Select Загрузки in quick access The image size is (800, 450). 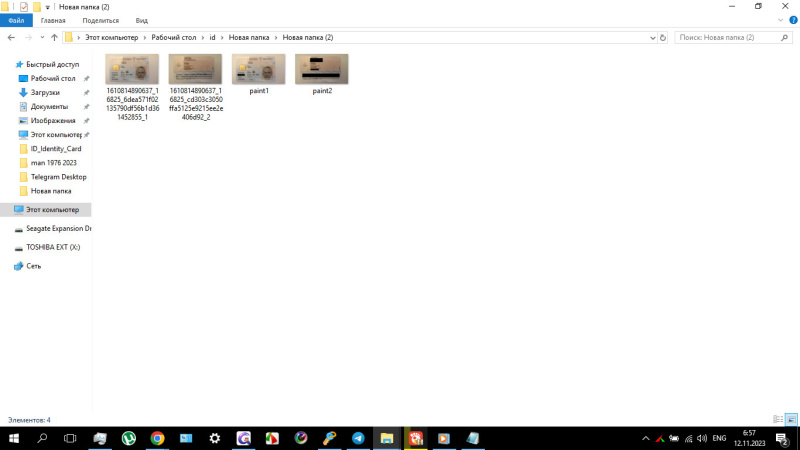click(x=45, y=92)
